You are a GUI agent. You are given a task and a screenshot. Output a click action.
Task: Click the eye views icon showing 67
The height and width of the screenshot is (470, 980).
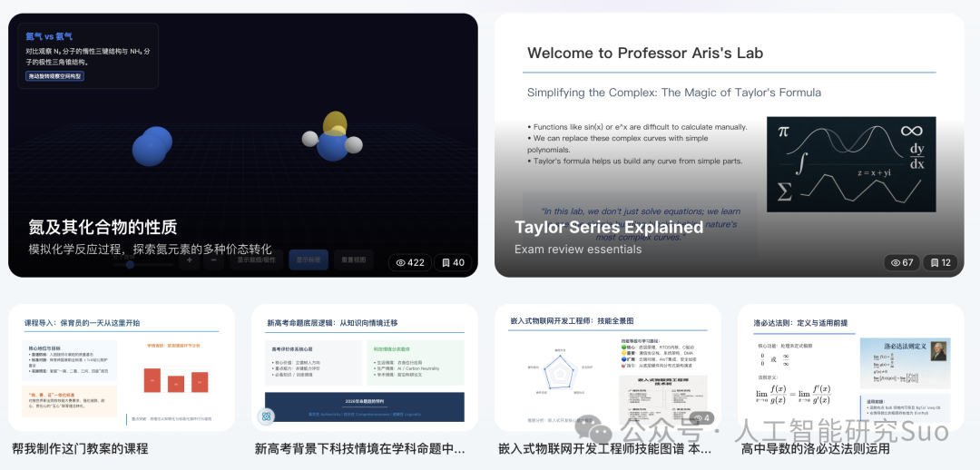(896, 262)
